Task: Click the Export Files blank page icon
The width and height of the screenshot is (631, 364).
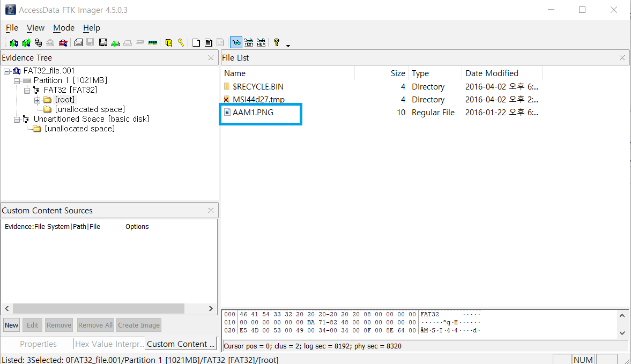Action: point(196,43)
